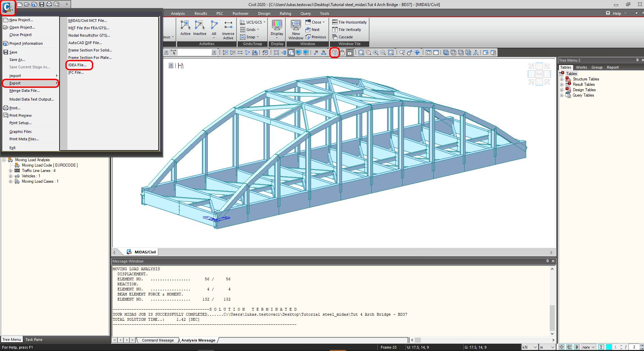Click the MIDAS Civil application logo button
The width and height of the screenshot is (644, 351).
tap(7, 7)
